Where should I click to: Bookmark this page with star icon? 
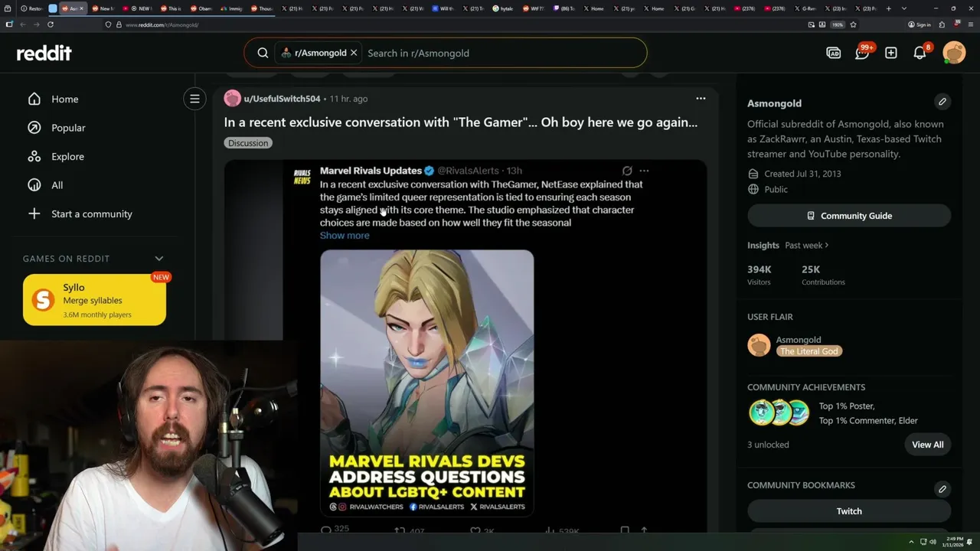tap(853, 24)
